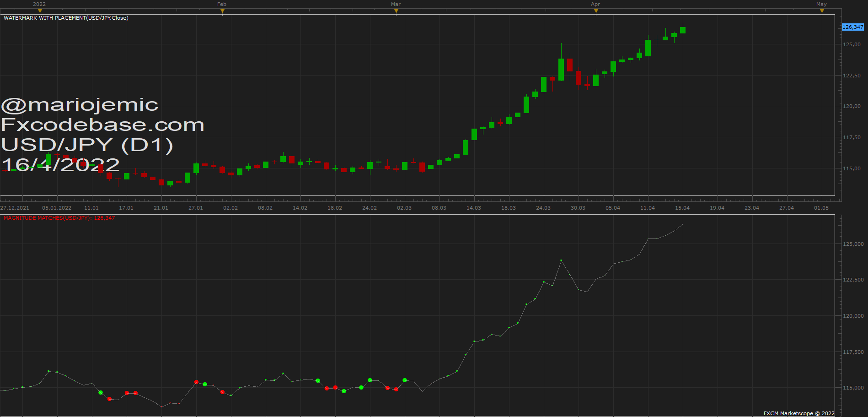Click the 23.04 date label
Viewport: 868px width, 417px height.
[752, 208]
